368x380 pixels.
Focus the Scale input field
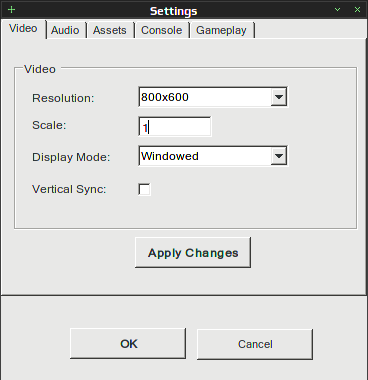coord(175,126)
